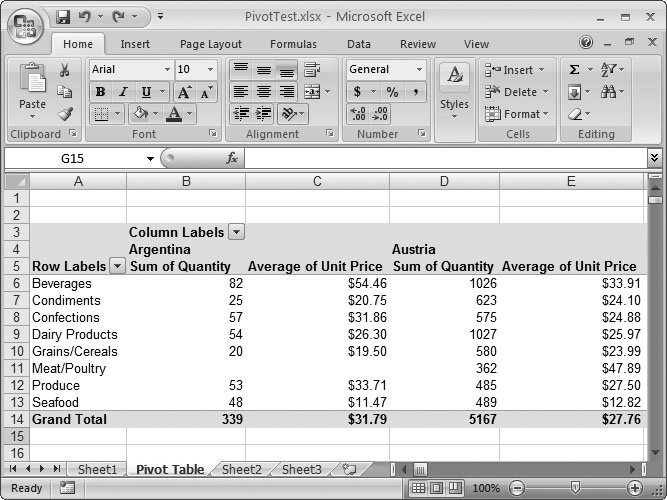667x500 pixels.
Task: Toggle Italic formatting
Action: [x=122, y=92]
